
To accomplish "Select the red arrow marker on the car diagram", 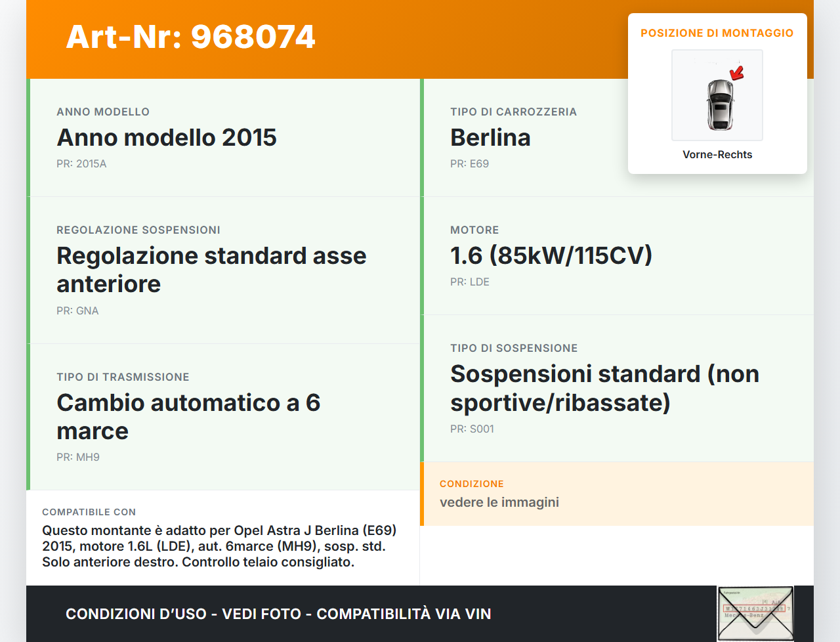I will click(x=737, y=74).
